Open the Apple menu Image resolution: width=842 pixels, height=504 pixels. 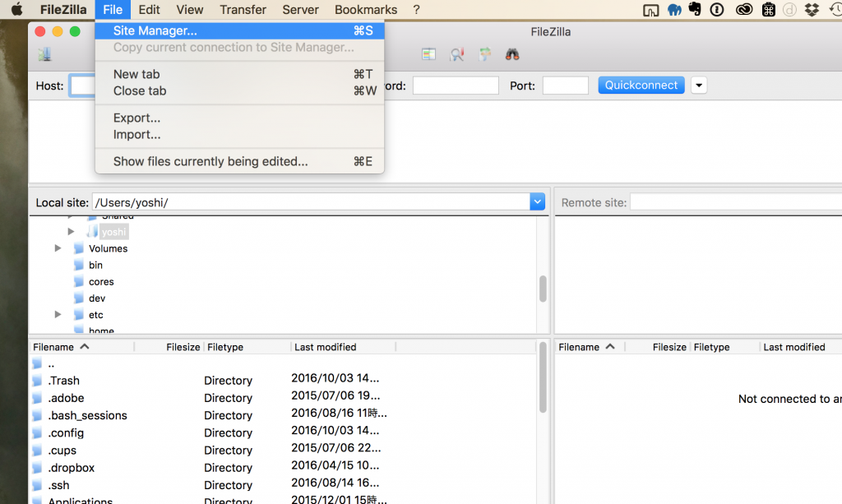click(x=16, y=10)
